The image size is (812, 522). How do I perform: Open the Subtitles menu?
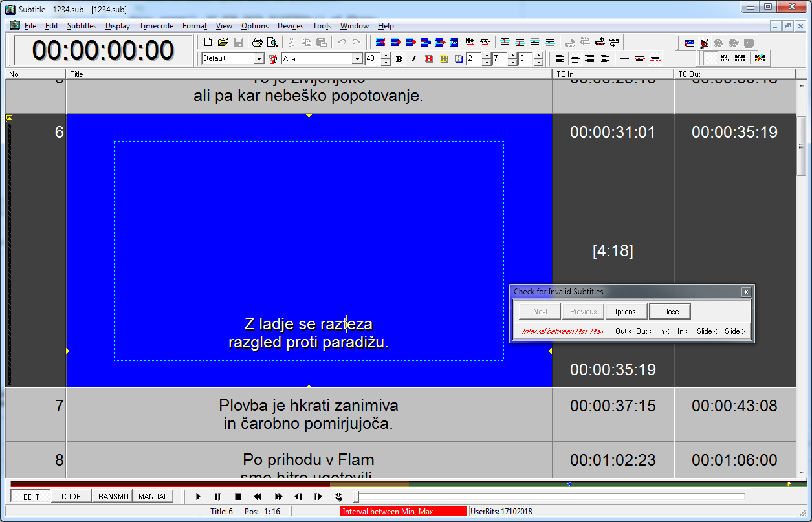point(82,26)
